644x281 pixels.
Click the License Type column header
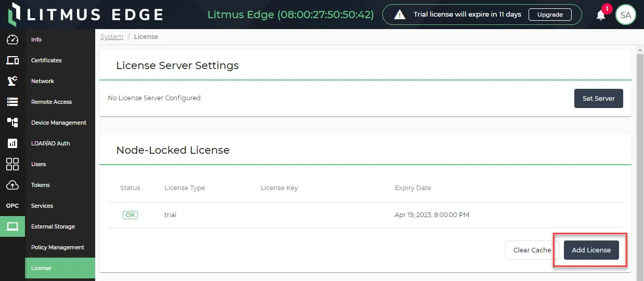click(185, 188)
